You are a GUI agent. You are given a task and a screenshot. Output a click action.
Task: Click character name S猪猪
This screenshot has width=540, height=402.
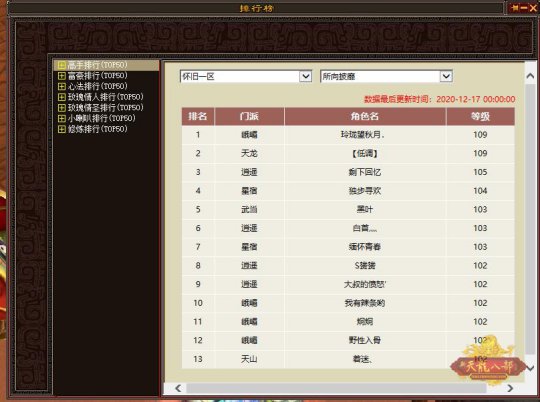pyautogui.click(x=365, y=266)
